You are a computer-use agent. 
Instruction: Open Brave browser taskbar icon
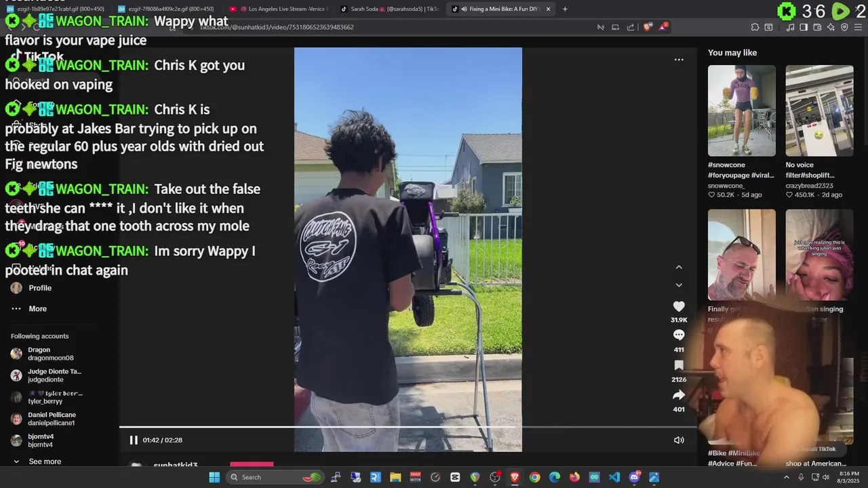click(515, 477)
